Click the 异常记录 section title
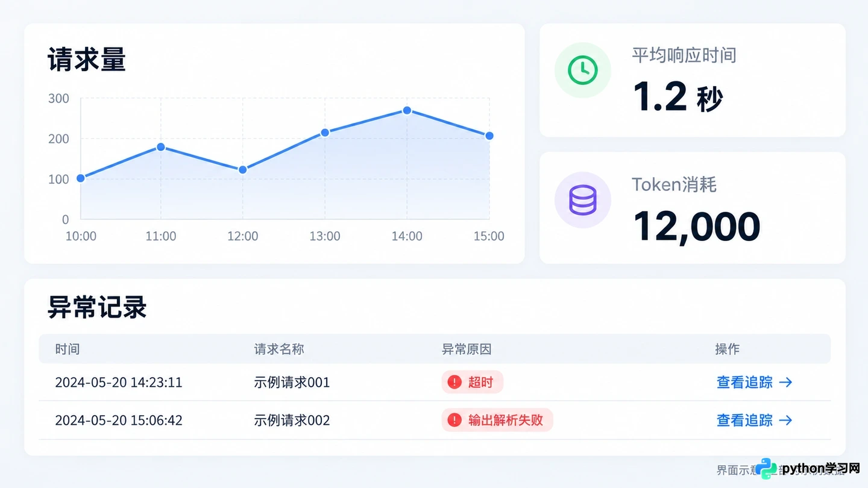Viewport: 868px width, 488px height. point(97,307)
